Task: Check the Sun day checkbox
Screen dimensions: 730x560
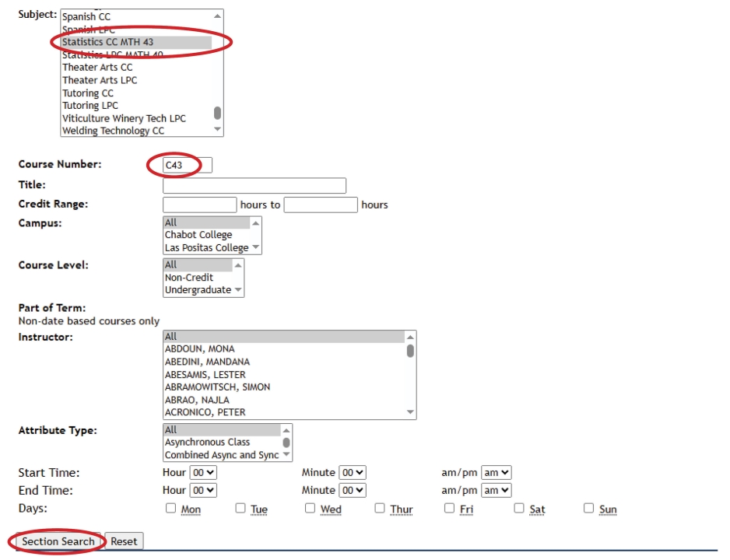Action: click(589, 509)
